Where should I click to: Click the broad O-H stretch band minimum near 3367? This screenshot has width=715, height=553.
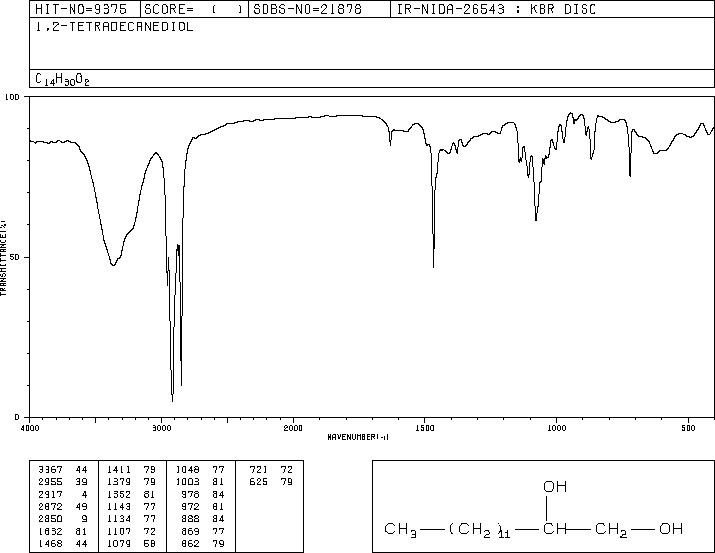113,264
